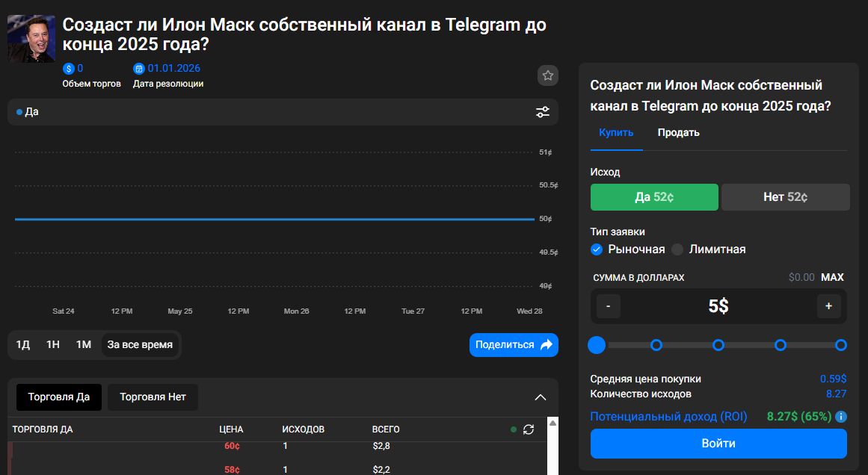Click the ROI info icon
The image size is (868, 475).
840,417
